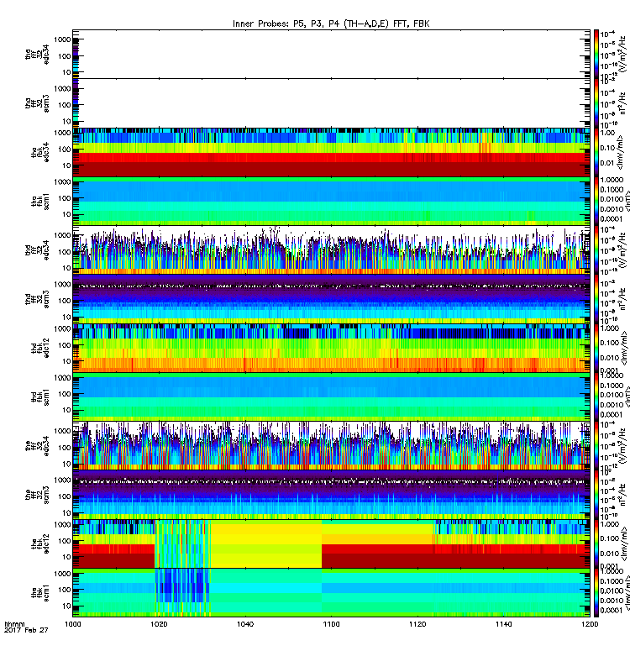Click the orange band in thd fbk edc12 panel
This screenshot has width=630, height=672.
coord(331,365)
